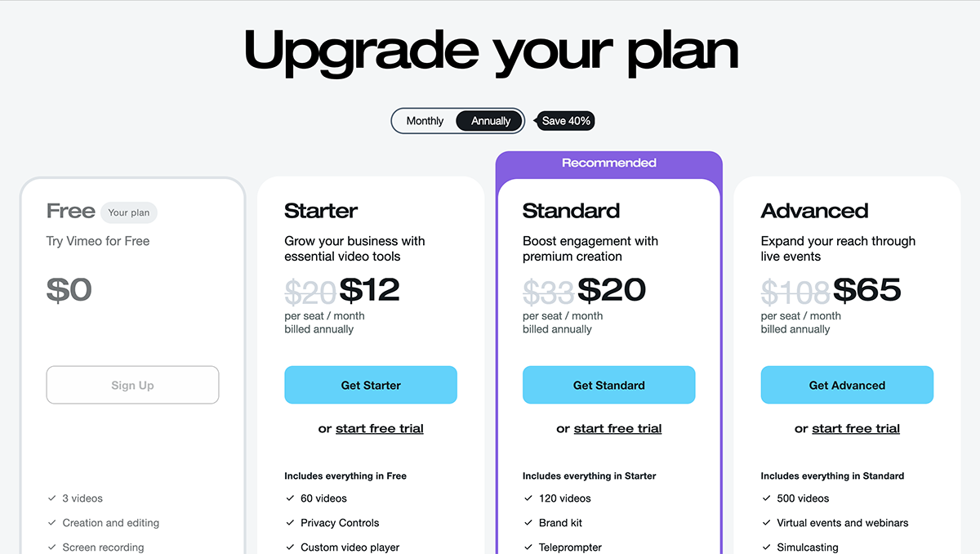Select the checkmark next to "Teleprompter"
The width and height of the screenshot is (980, 554).
pos(528,547)
